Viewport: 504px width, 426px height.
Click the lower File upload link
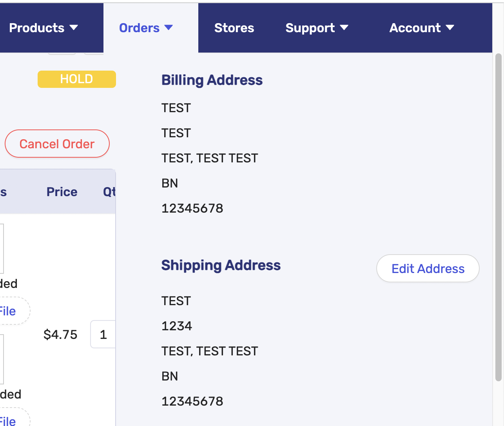point(8,421)
